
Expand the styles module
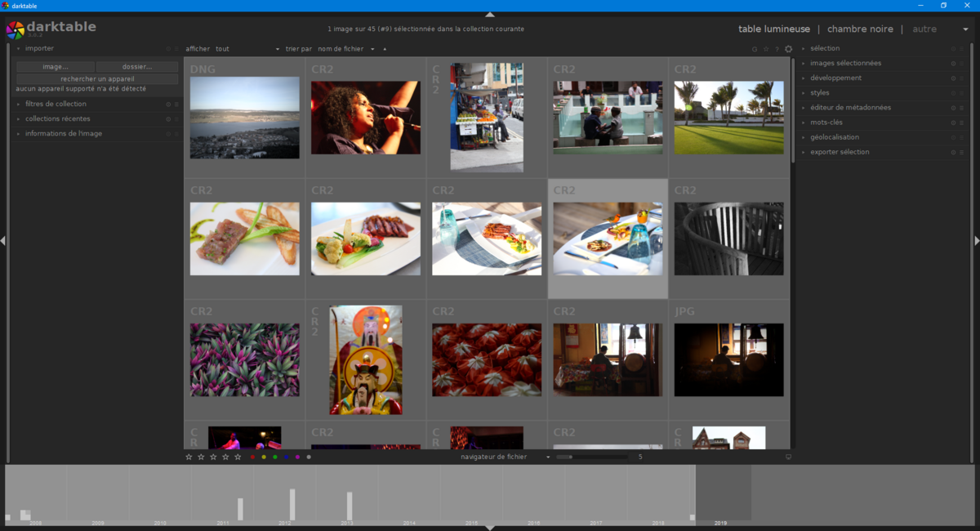click(x=804, y=93)
